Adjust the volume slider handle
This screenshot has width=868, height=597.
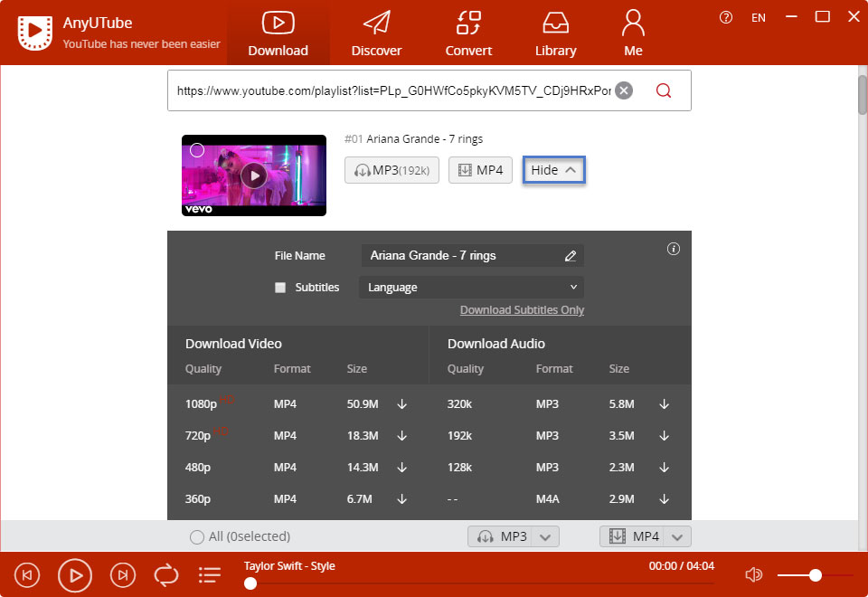[x=815, y=575]
